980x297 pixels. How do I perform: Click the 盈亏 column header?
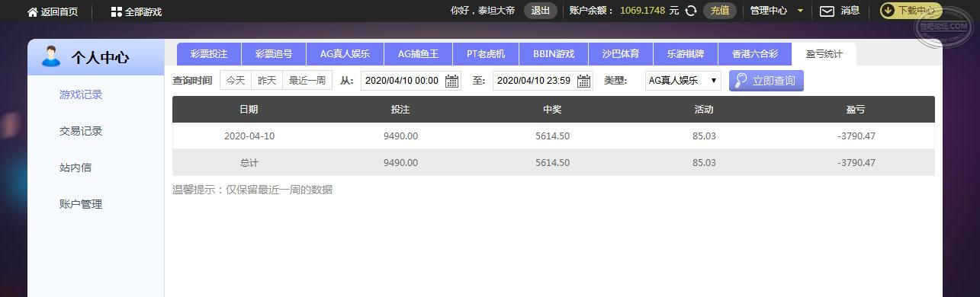[856, 110]
